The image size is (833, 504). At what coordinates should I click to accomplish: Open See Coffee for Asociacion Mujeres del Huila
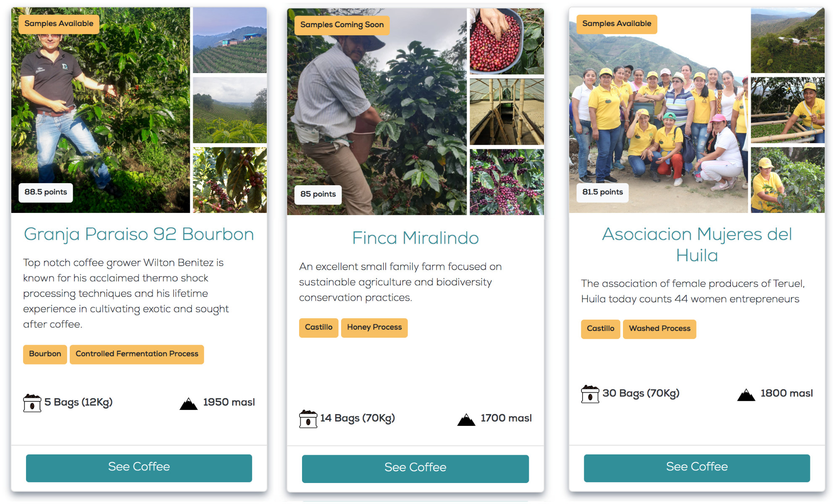point(697,468)
